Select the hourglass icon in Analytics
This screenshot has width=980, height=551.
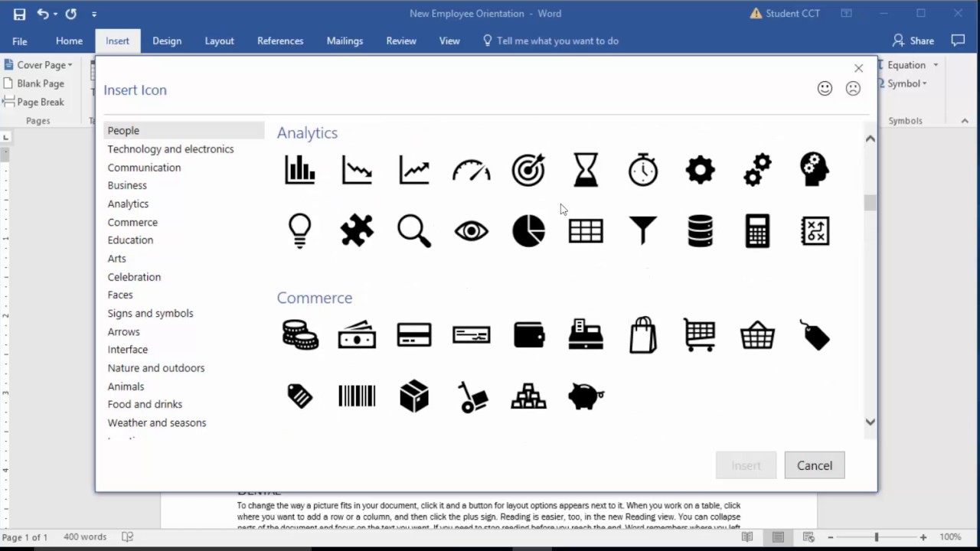tap(586, 170)
